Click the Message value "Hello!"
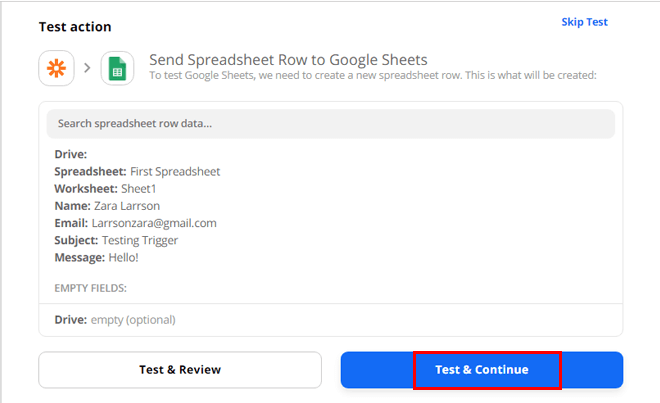The height and width of the screenshot is (403, 660). pos(123,257)
